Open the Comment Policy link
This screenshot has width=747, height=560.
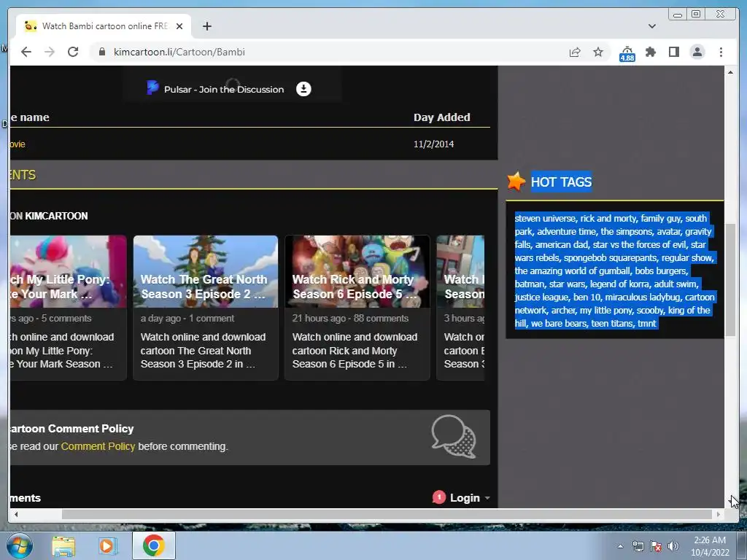[98, 446]
